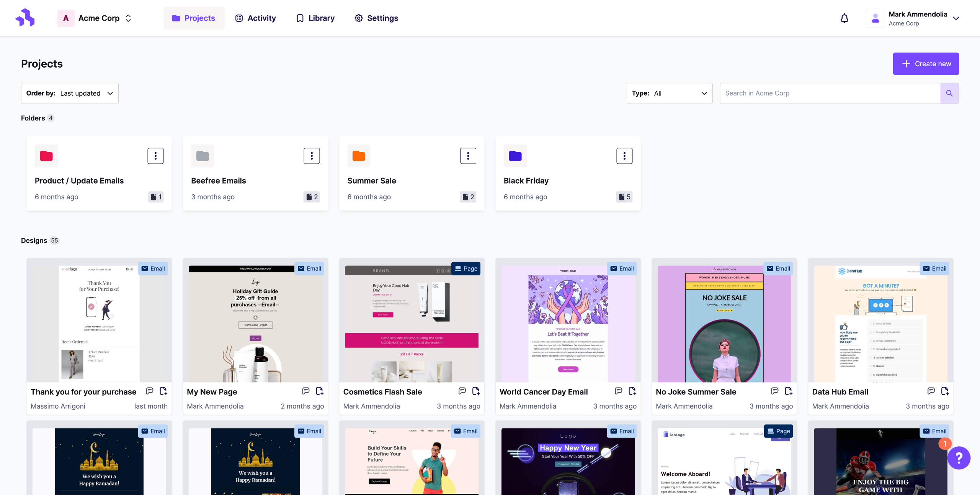Viewport: 980px width, 495px height.
Task: Open three-dot menu on Black Friday folder
Action: click(x=624, y=156)
